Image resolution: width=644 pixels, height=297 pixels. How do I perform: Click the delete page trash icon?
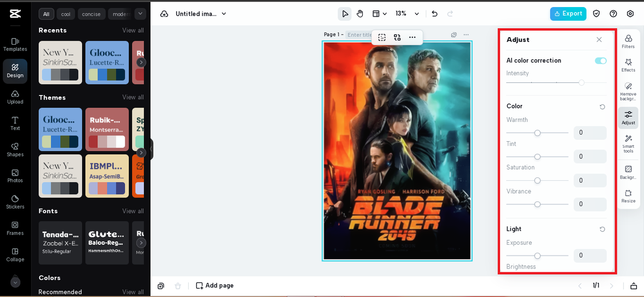coord(178,285)
